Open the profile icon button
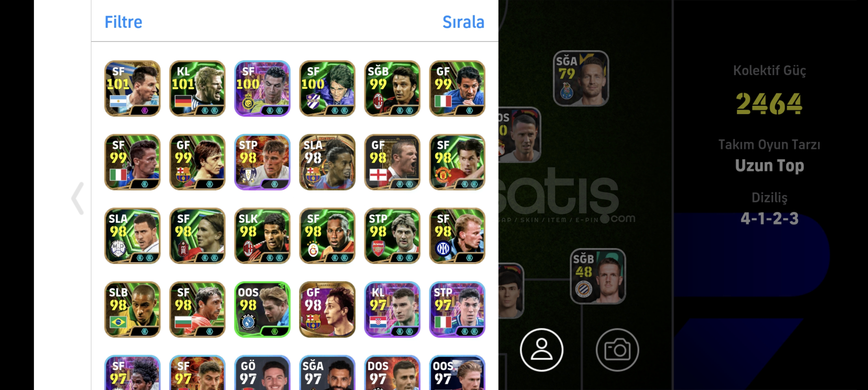The height and width of the screenshot is (390, 868). 541,350
